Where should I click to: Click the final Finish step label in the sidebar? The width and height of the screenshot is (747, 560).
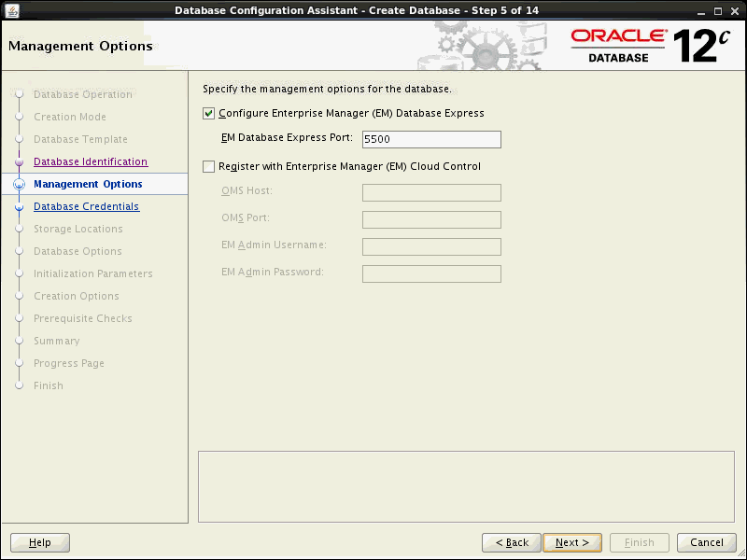pos(49,385)
